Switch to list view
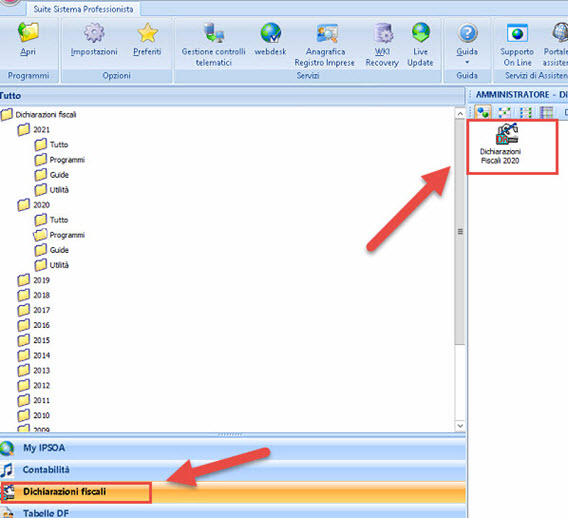This screenshot has height=518, width=568. (526, 113)
